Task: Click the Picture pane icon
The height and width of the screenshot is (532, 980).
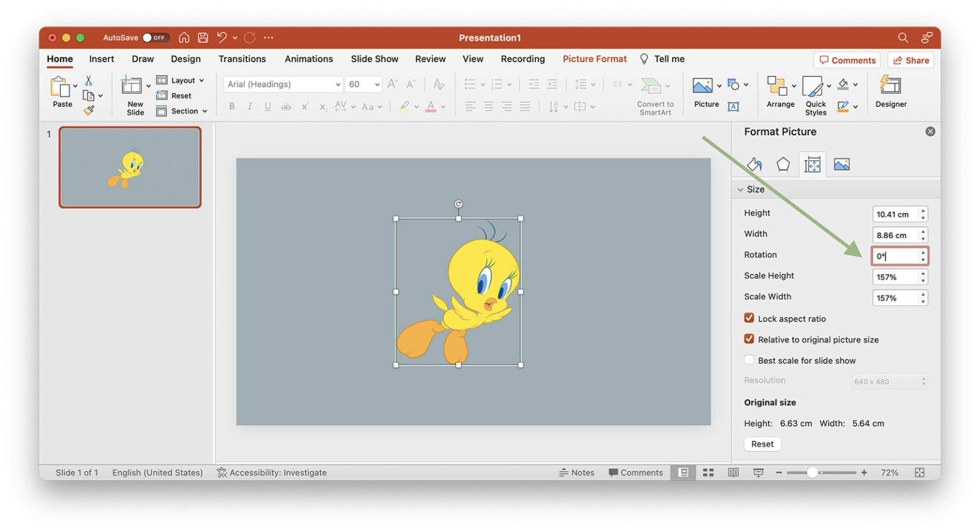Action: [x=842, y=164]
